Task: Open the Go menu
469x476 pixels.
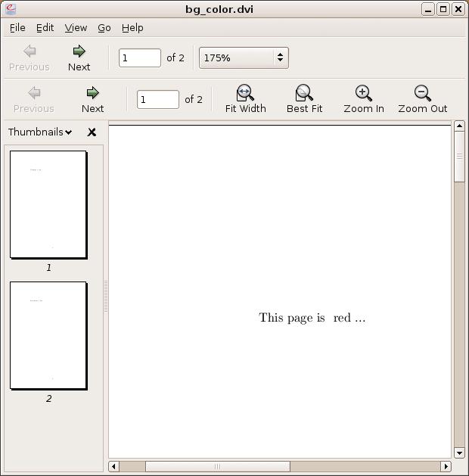Action: tap(104, 27)
